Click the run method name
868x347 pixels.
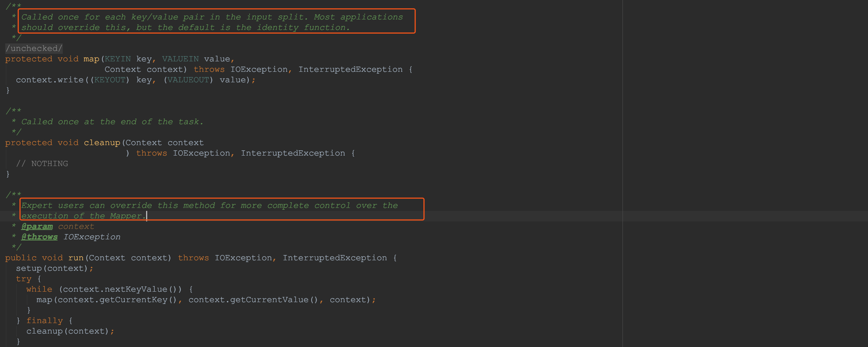[76, 258]
